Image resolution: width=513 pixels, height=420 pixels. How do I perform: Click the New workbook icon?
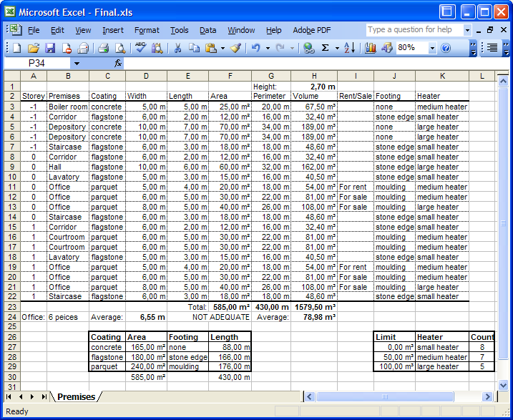click(x=16, y=49)
